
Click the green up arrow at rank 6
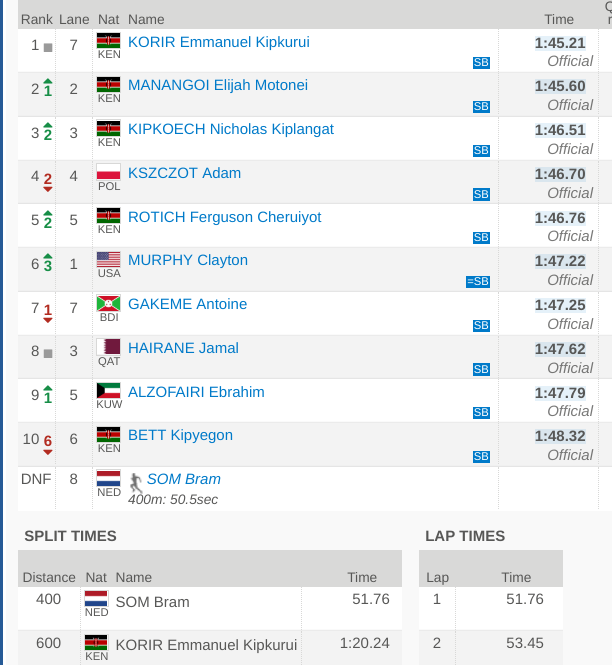tap(48, 255)
